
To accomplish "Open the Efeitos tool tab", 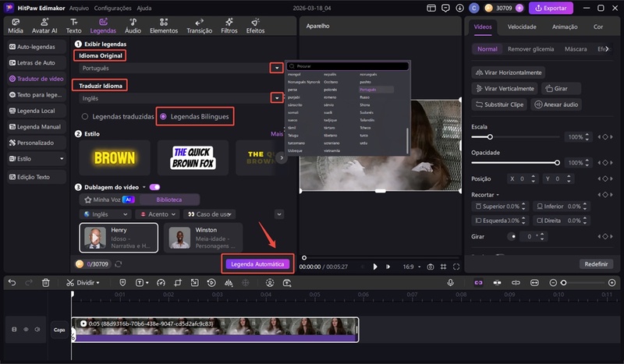I will [255, 27].
